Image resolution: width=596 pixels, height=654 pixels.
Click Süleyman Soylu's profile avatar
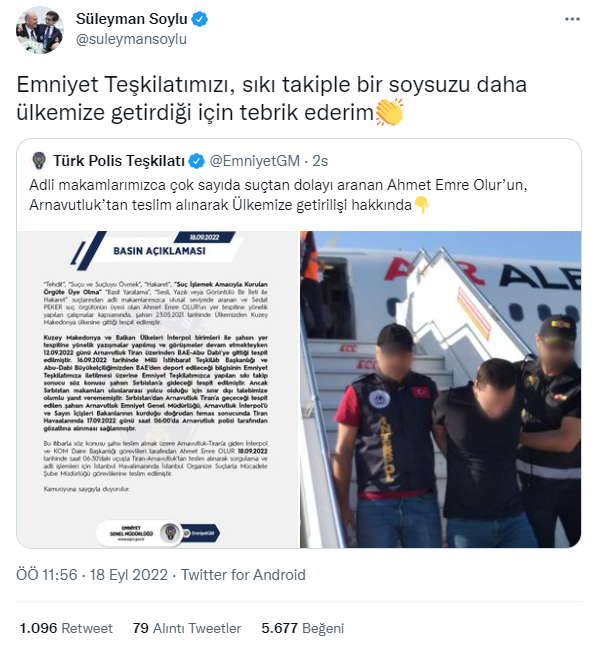40,30
